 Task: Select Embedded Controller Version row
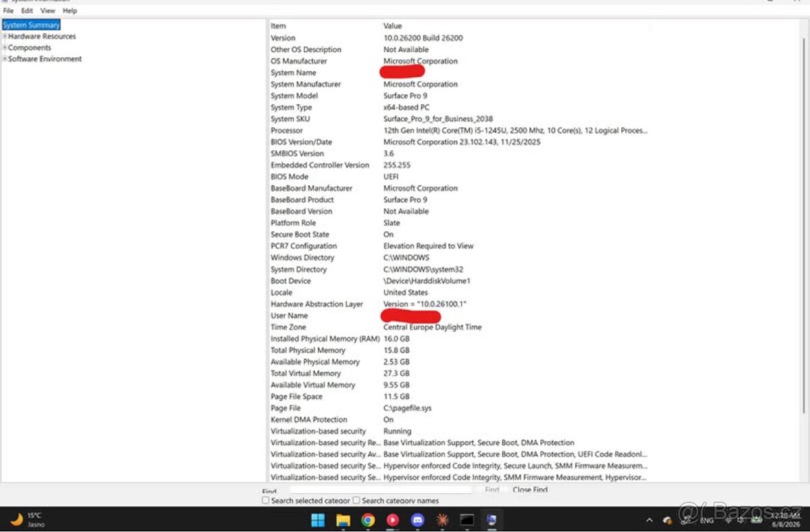(459, 165)
